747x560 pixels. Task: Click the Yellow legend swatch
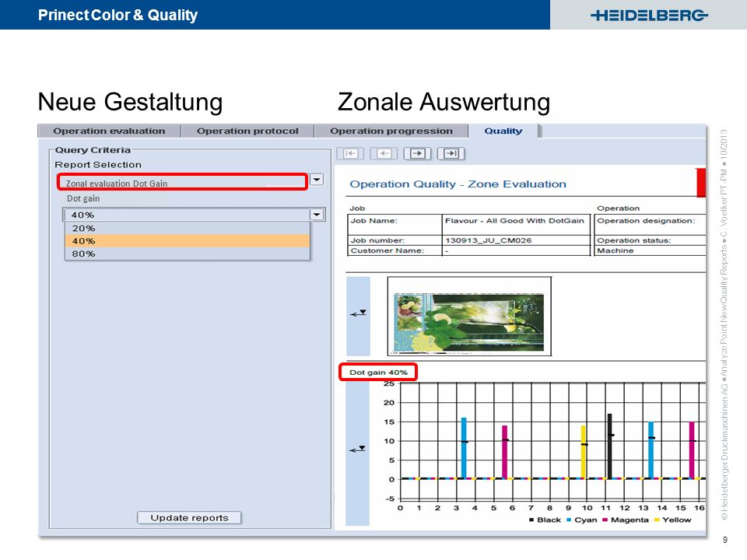(657, 520)
